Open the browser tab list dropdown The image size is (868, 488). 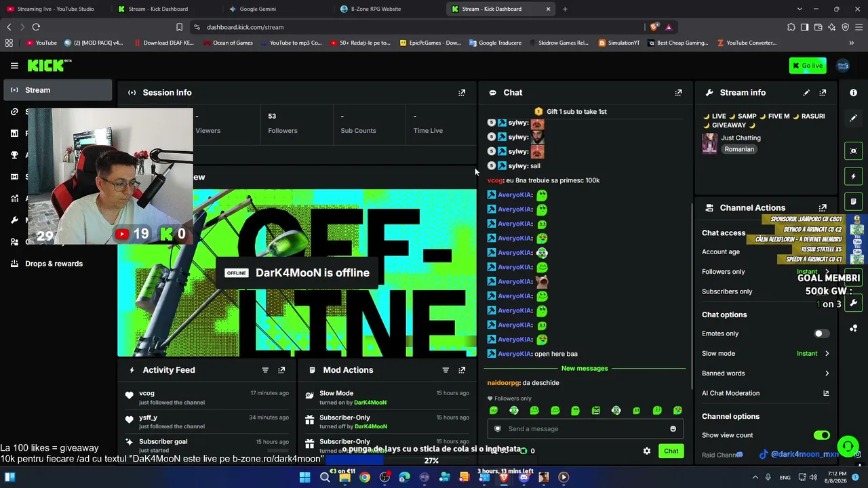point(800,9)
